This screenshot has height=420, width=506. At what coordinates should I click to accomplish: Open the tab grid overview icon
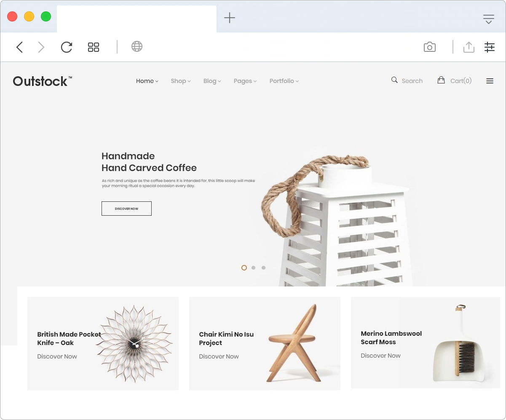pyautogui.click(x=94, y=47)
